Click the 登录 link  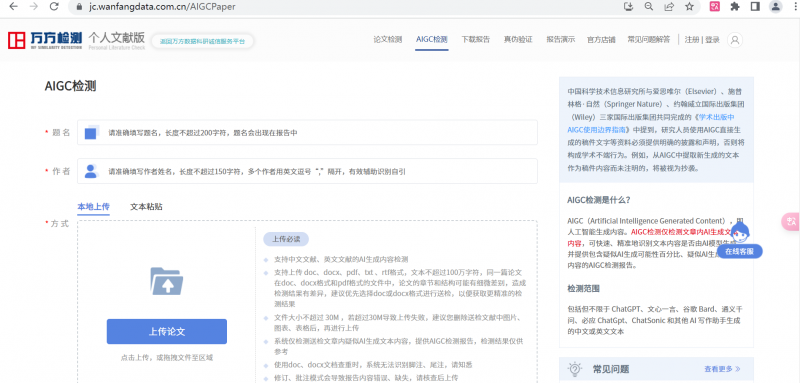pyautogui.click(x=712, y=40)
